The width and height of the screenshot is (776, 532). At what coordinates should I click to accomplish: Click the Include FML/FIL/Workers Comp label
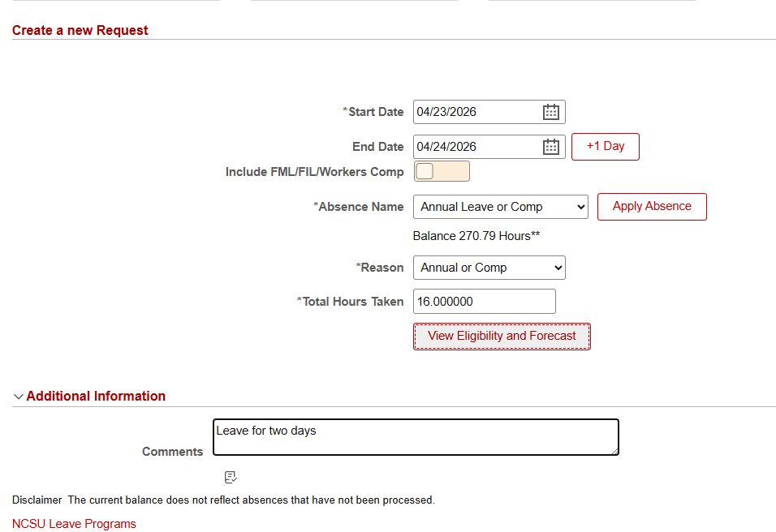click(315, 172)
